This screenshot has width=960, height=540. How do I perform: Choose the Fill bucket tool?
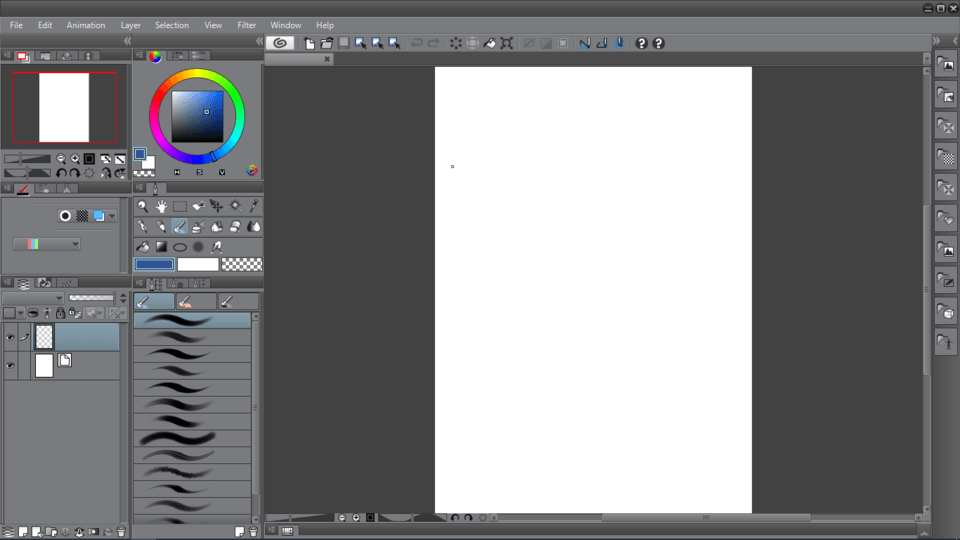tap(143, 247)
